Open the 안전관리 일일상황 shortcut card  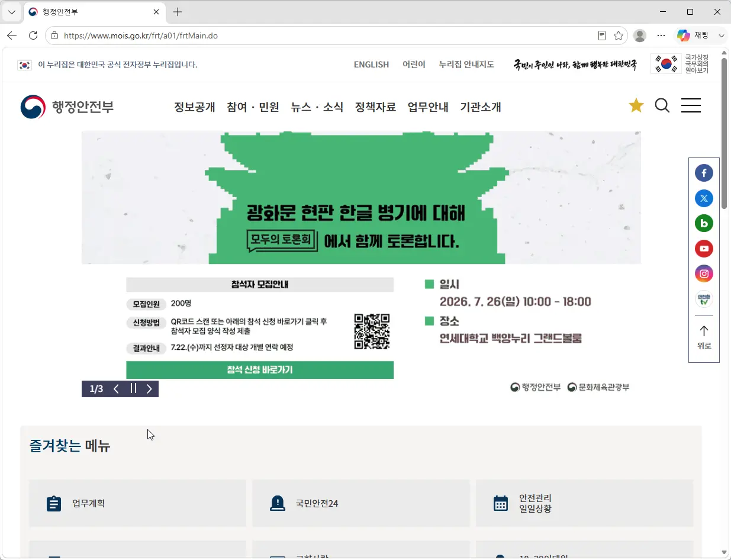pyautogui.click(x=584, y=503)
